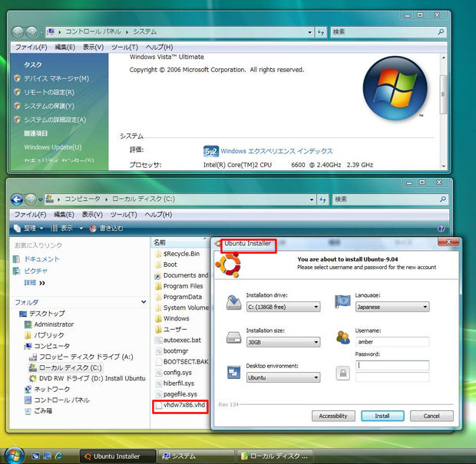
Task: Click Username field containing amber
Action: [392, 342]
